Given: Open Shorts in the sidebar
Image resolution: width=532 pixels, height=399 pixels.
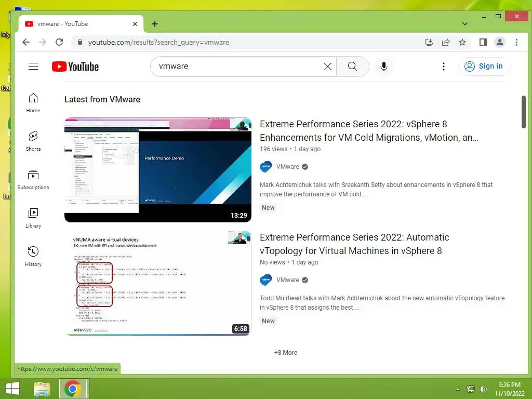Looking at the screenshot, I should click(33, 141).
